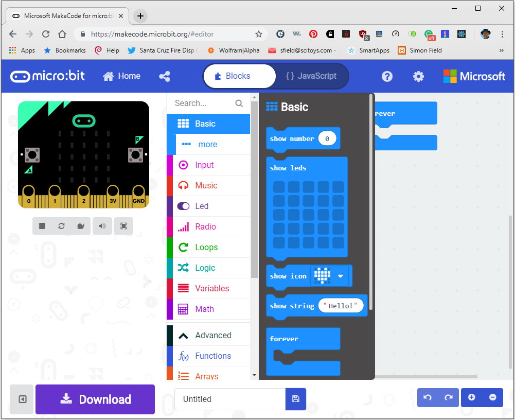Click the heart icon in show icon block
Viewport: 515px width, 420px height.
[x=322, y=275]
